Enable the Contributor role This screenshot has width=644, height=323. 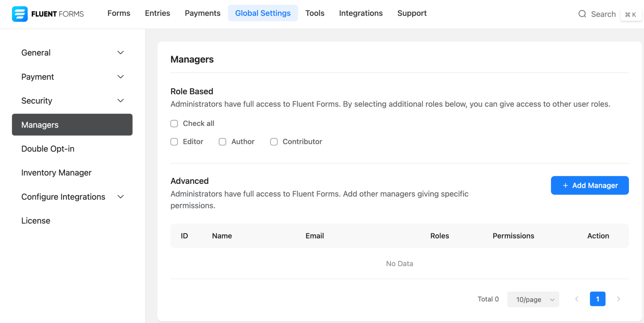pos(274,142)
